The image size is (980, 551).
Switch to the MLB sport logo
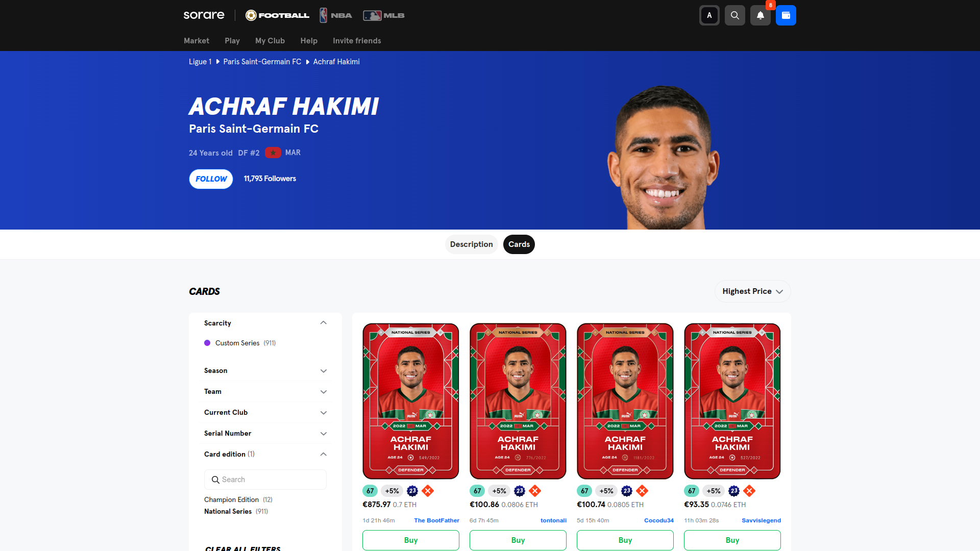(x=384, y=15)
